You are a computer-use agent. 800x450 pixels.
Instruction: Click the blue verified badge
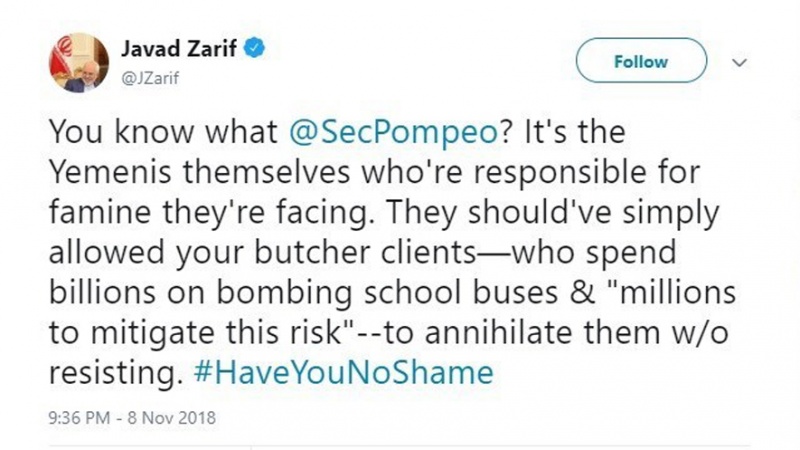tap(256, 47)
